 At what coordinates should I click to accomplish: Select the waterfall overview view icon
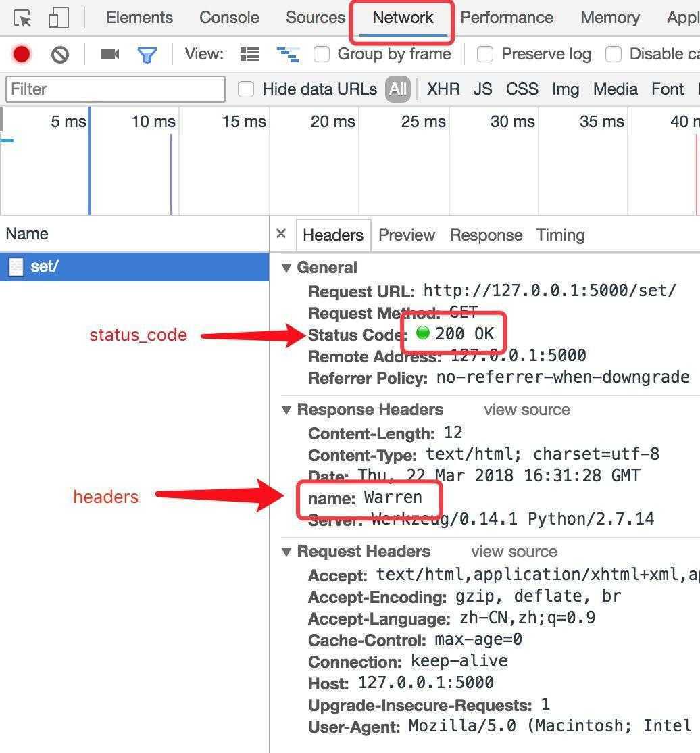[x=288, y=54]
